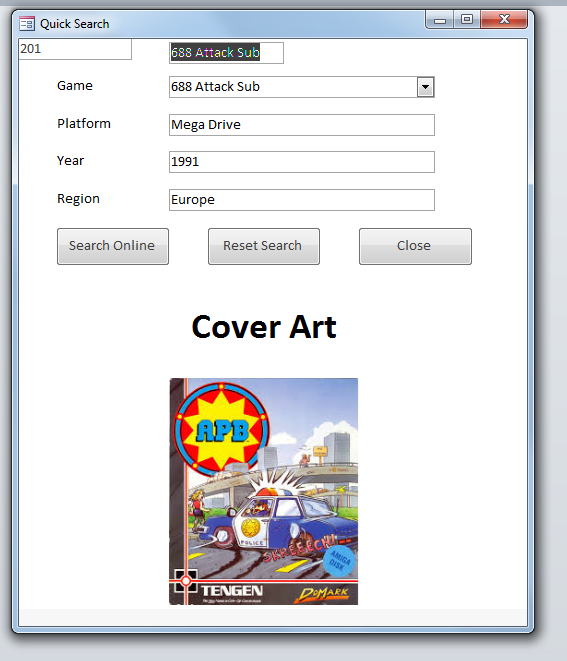
Task: Focus the Region field showing Europe
Action: [x=302, y=200]
